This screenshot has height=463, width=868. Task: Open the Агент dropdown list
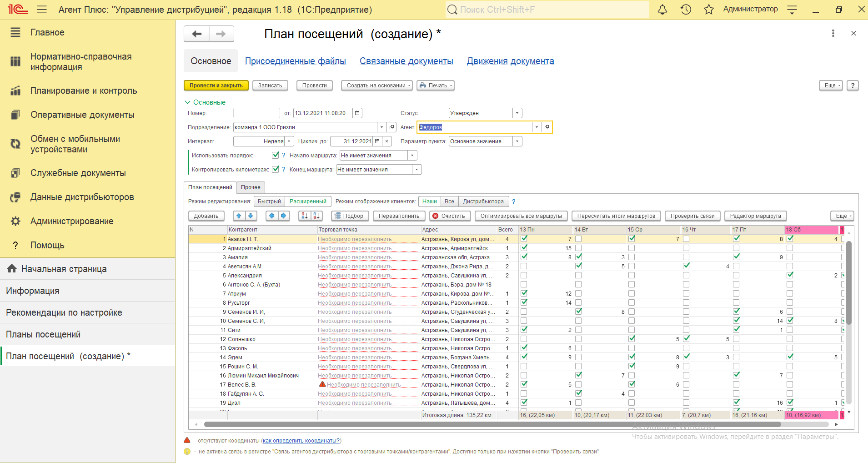537,127
